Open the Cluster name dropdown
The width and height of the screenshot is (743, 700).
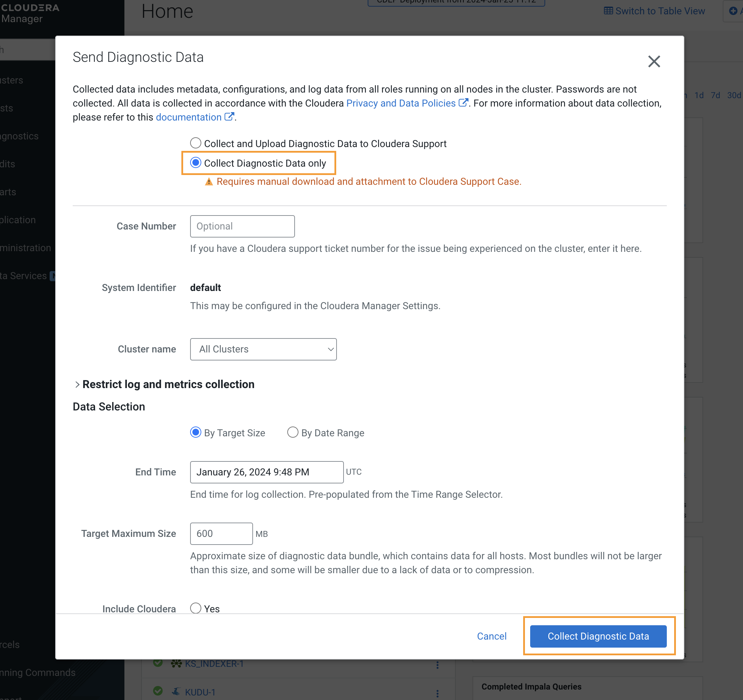click(x=263, y=349)
